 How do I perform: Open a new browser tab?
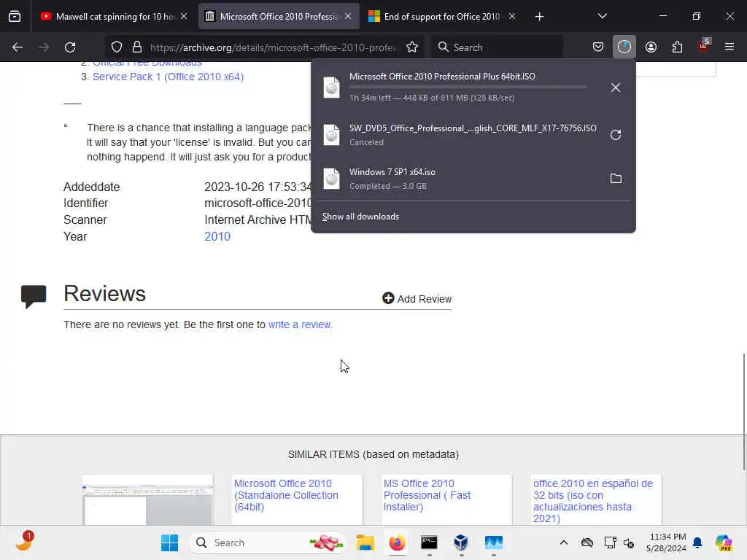click(539, 17)
